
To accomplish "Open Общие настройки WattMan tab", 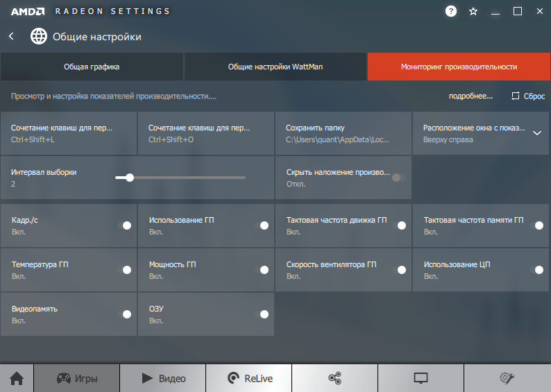I will coord(275,67).
